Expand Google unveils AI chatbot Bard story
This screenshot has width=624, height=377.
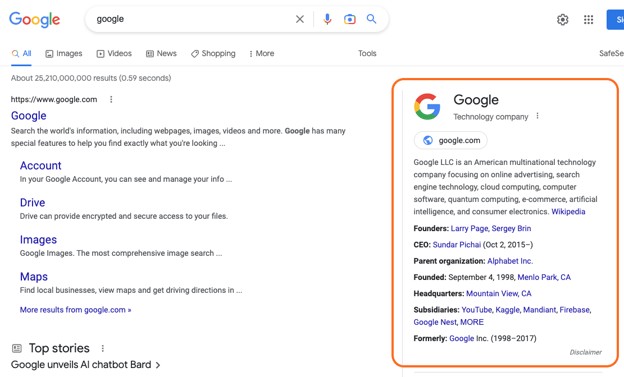(86, 365)
